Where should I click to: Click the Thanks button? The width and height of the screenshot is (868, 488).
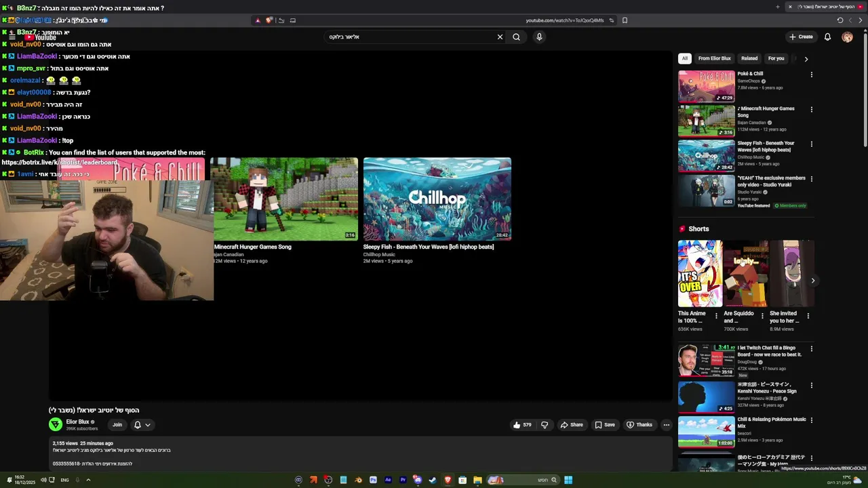[x=639, y=425]
